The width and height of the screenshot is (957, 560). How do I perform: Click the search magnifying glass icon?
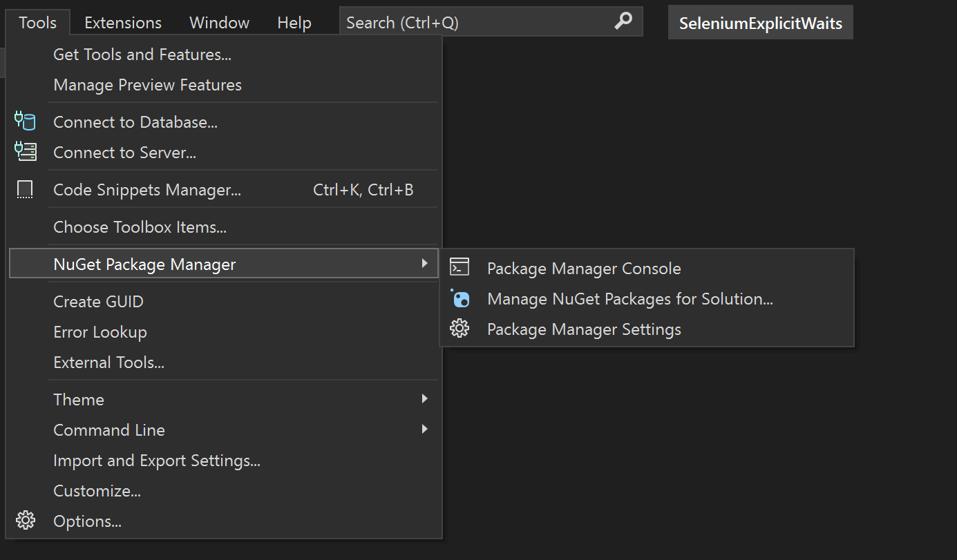(x=623, y=22)
